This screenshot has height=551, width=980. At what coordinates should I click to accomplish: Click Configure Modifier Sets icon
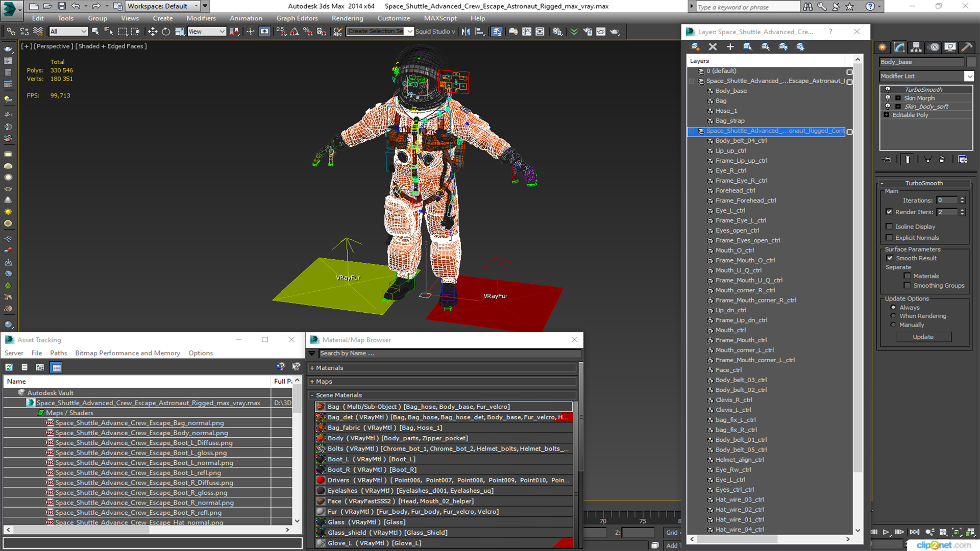[963, 160]
